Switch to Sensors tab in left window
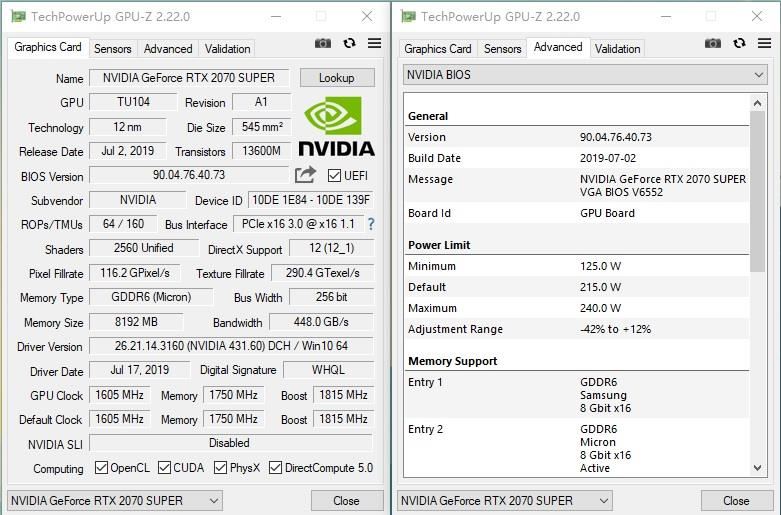Viewport: 781px width, 515px height. click(113, 49)
